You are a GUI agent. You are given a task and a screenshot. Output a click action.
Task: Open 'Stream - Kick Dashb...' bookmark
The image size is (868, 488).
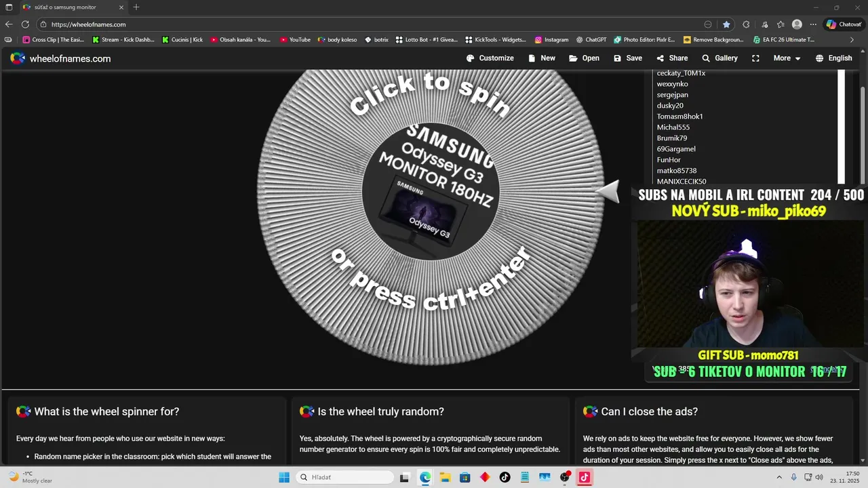pos(123,40)
